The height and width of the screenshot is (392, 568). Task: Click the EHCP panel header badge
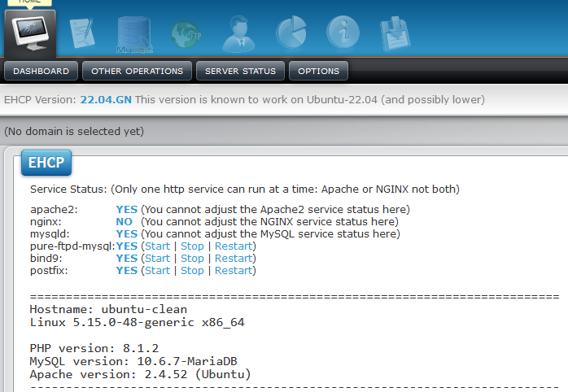pos(46,163)
